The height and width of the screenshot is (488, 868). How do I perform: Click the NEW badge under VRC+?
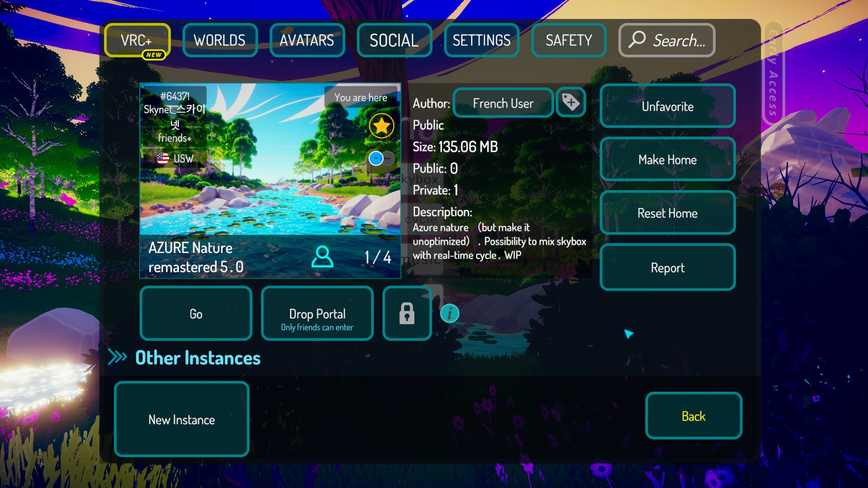point(154,55)
